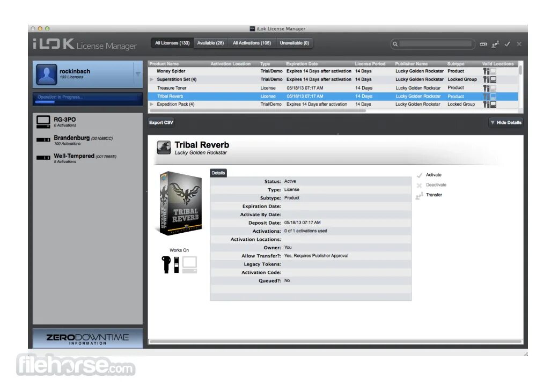The image size is (558, 392).
Task: Click the Deactivate X in the details pane
Action: coord(419,186)
